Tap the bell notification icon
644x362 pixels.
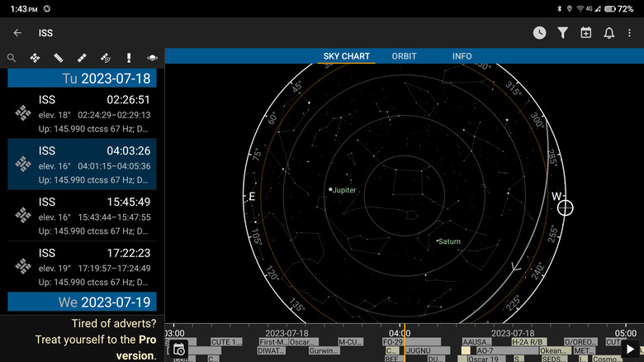[x=609, y=33]
